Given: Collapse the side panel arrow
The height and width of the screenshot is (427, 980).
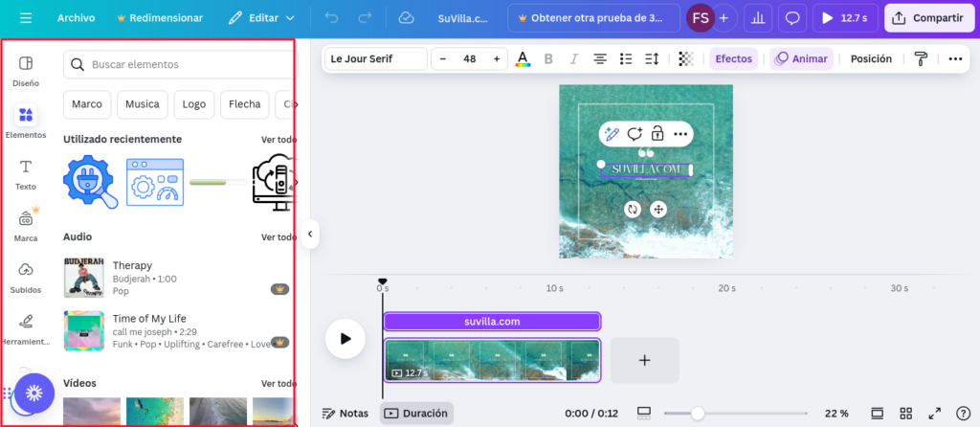Looking at the screenshot, I should pos(310,235).
